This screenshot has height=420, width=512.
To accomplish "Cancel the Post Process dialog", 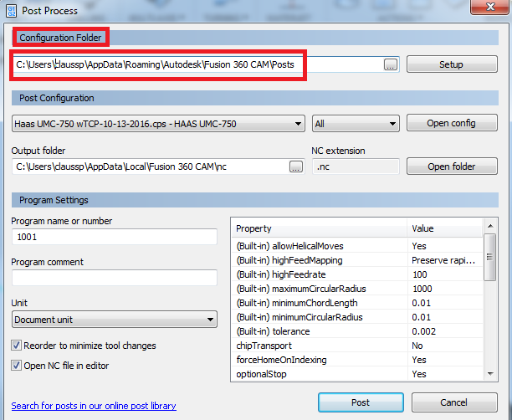I will pyautogui.click(x=454, y=402).
